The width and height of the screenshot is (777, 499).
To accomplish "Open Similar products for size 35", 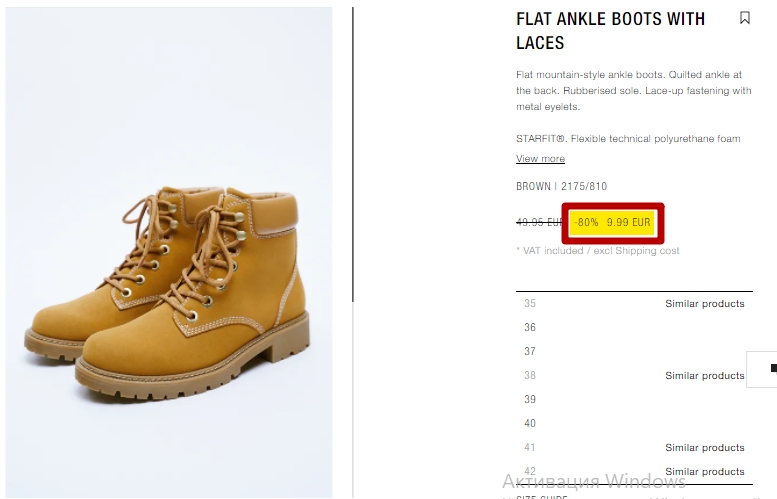I will click(705, 303).
